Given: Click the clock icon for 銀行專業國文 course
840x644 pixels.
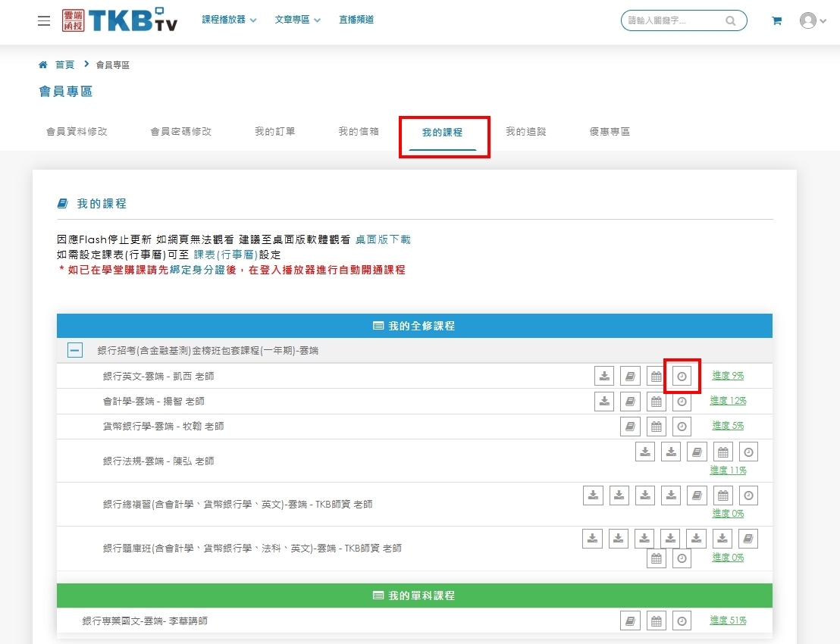Looking at the screenshot, I should pos(682,621).
